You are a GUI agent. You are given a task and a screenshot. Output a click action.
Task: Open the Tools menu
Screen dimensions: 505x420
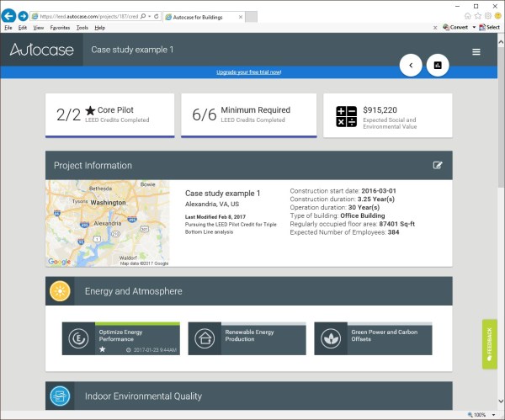point(82,28)
